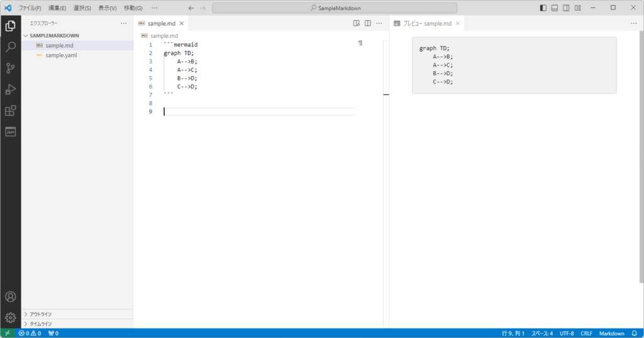Place cursor on graph TD; line in editor
Screen dimensions: 644x338
tap(179, 53)
